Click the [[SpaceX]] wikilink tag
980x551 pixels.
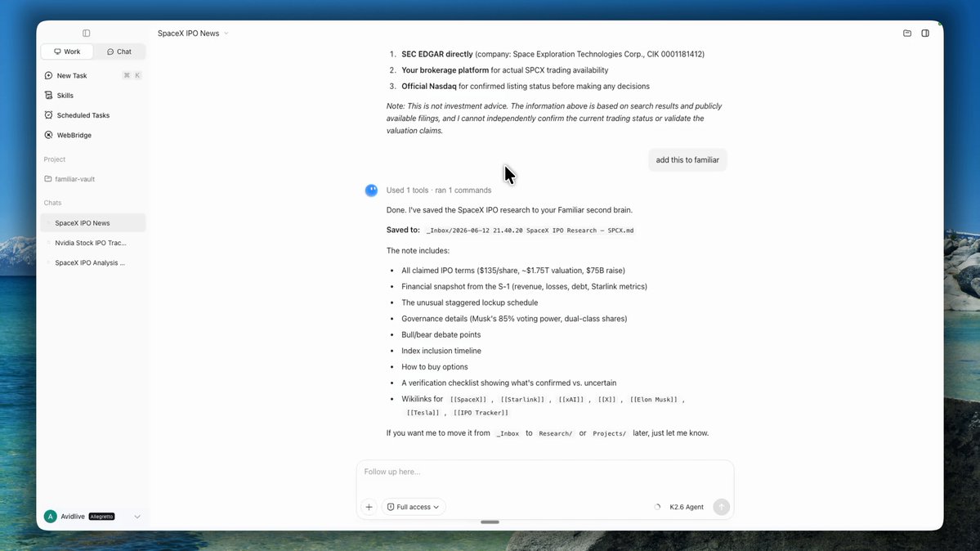point(468,400)
